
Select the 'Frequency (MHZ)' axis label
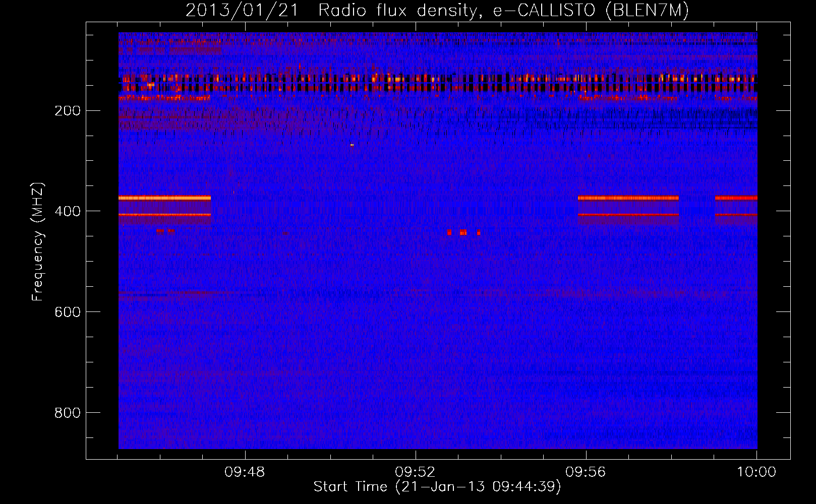point(38,242)
